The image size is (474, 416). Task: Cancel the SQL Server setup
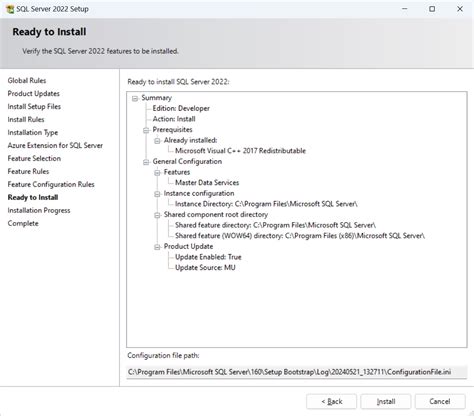point(440,402)
